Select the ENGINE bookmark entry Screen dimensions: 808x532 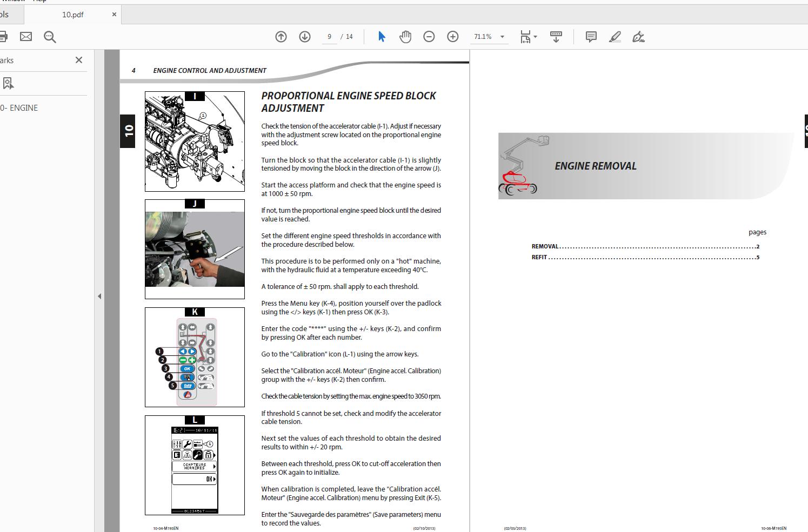[x=19, y=107]
